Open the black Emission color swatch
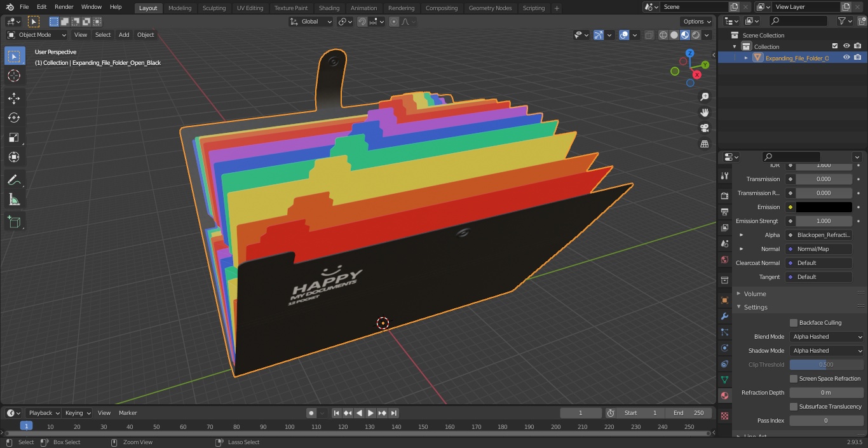Viewport: 868px width, 448px height. coord(824,207)
